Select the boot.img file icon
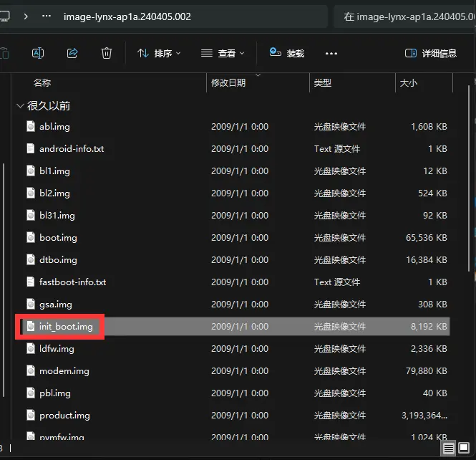 pos(31,237)
